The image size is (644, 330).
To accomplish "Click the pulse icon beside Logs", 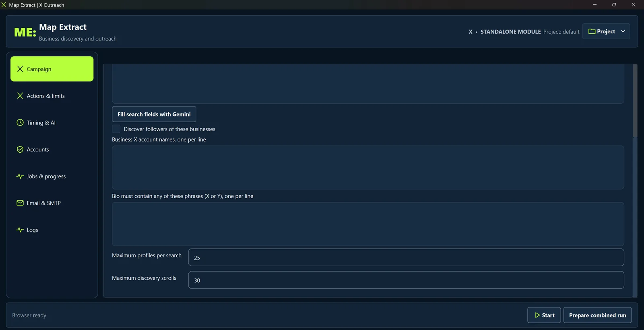I will pyautogui.click(x=20, y=230).
